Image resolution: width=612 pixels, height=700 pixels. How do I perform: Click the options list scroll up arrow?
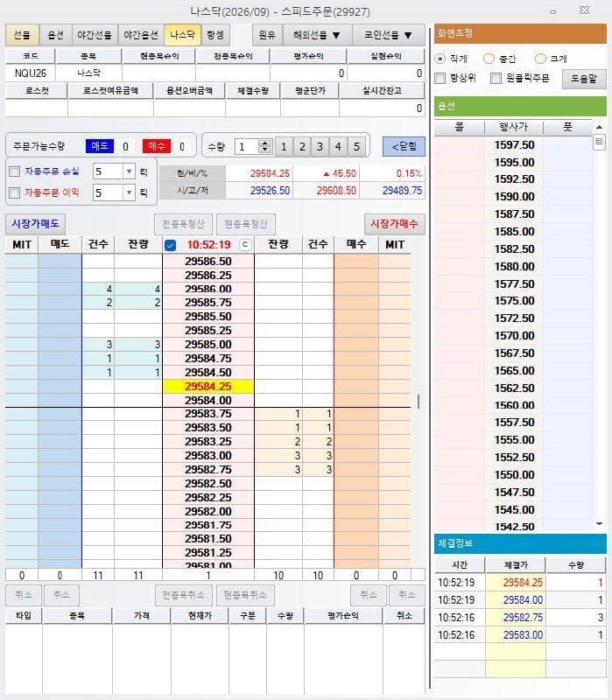[x=600, y=127]
